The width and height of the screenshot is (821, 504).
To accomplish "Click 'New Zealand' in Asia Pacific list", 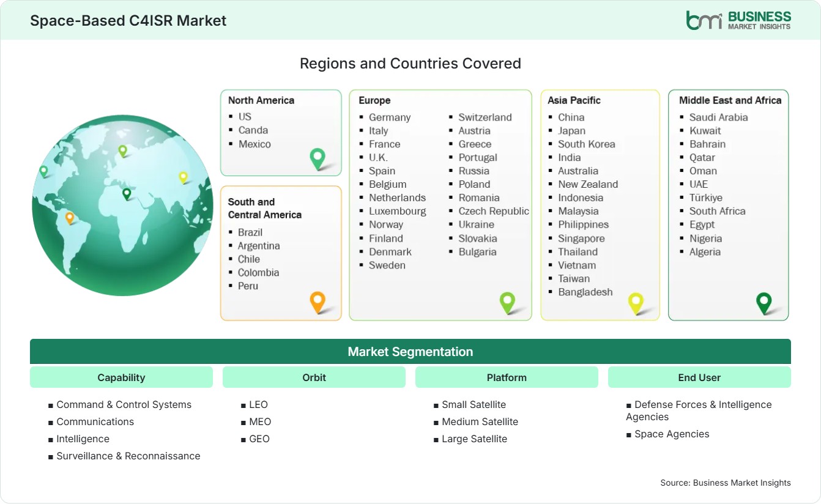I will [x=588, y=184].
